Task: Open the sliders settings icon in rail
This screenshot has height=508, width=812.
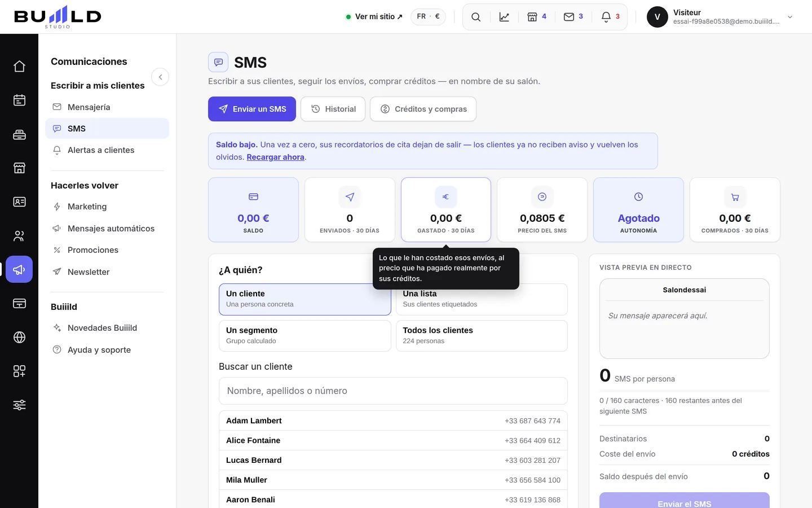Action: pos(19,405)
